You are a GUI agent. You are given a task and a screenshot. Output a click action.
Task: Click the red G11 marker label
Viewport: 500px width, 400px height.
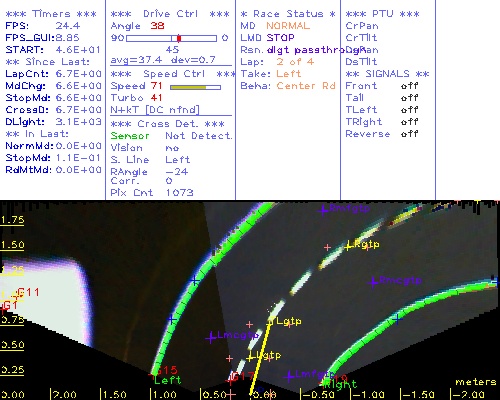tap(29, 292)
